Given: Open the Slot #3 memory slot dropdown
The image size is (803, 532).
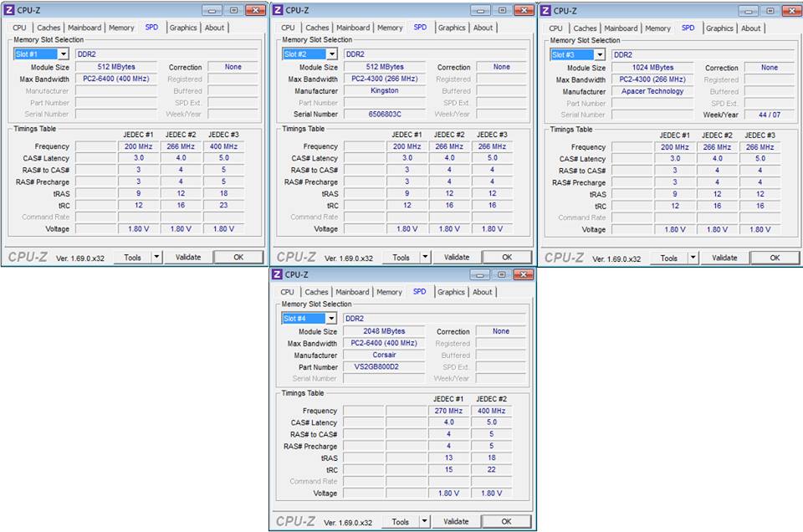Looking at the screenshot, I should point(599,55).
